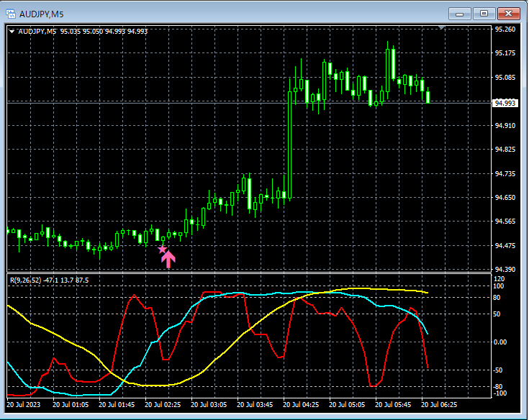Screen dimensions: 529x420
Task: Click the 95.085 price scale value
Action: coord(505,78)
